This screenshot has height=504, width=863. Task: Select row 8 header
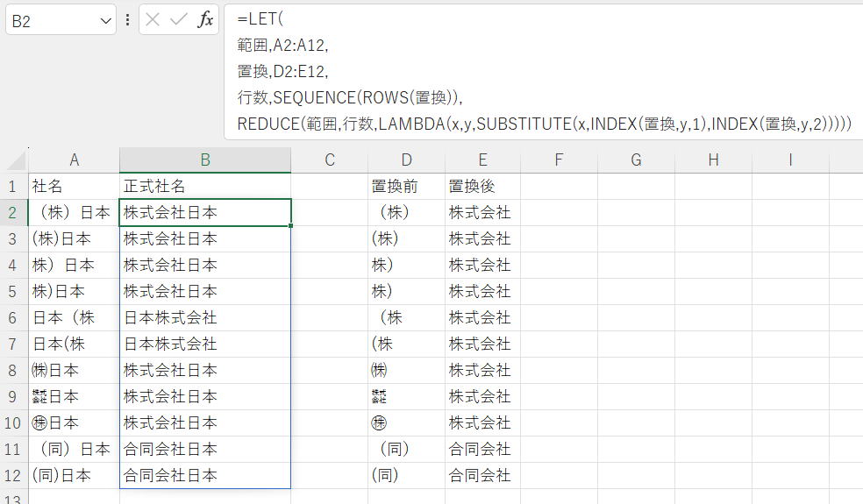click(13, 370)
